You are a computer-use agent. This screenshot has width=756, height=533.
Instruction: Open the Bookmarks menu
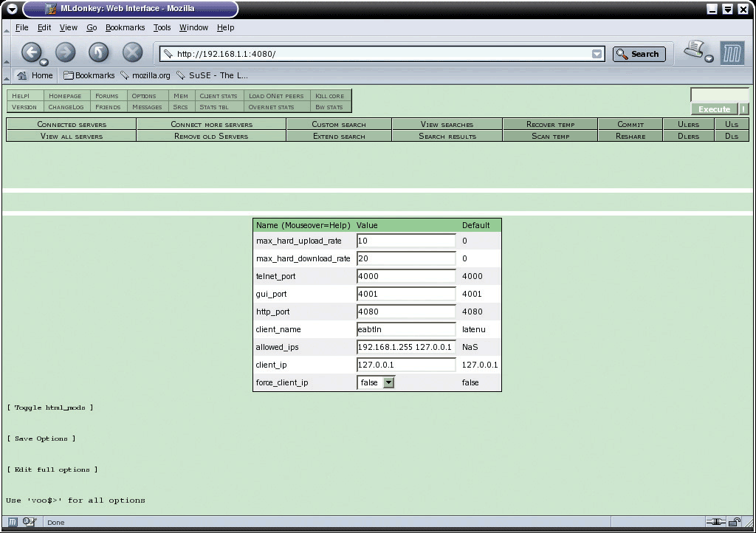click(125, 27)
